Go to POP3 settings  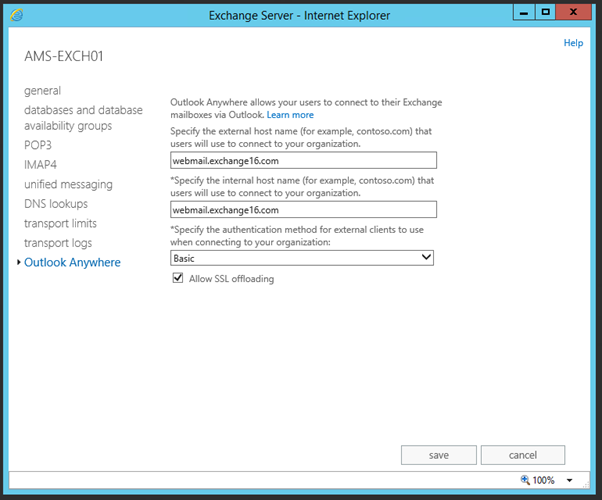(x=40, y=145)
